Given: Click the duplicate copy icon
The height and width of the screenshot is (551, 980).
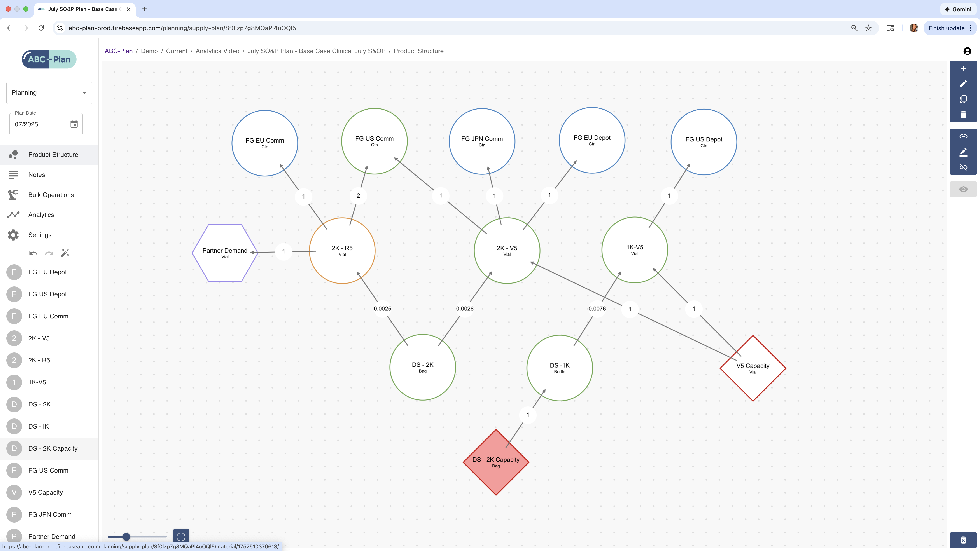Looking at the screenshot, I should 963,99.
